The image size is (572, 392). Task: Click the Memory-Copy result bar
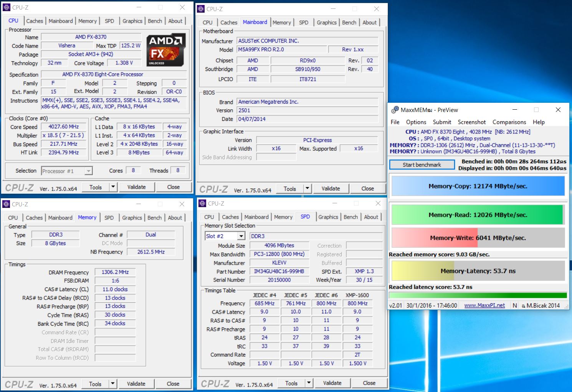click(x=478, y=186)
